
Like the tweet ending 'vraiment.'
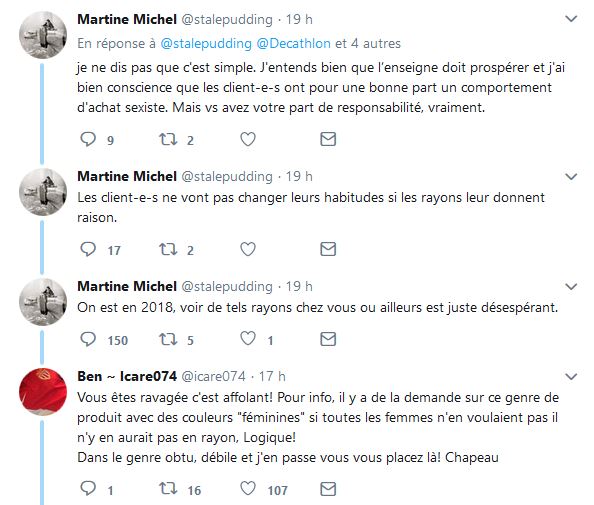pyautogui.click(x=248, y=139)
